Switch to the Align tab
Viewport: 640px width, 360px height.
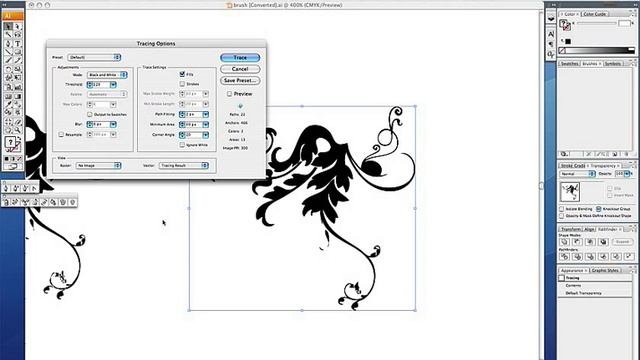point(589,229)
